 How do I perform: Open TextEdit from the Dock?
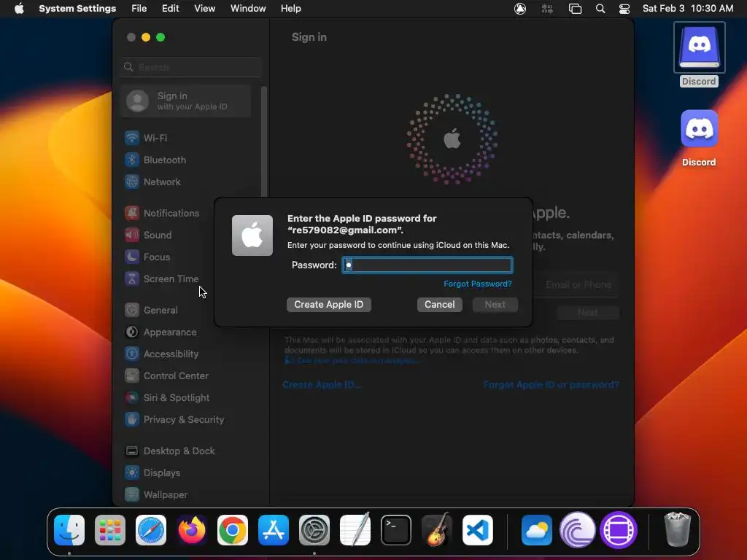pyautogui.click(x=355, y=530)
